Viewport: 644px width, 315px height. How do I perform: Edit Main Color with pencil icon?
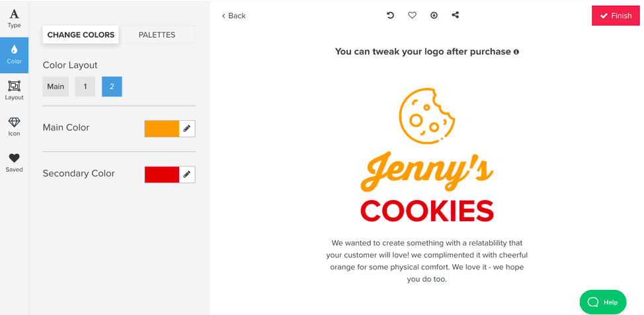187,128
